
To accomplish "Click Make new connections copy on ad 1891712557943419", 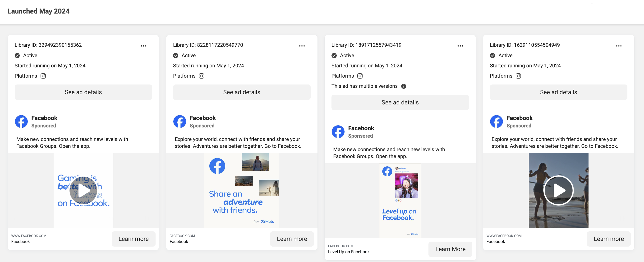I will pos(389,153).
